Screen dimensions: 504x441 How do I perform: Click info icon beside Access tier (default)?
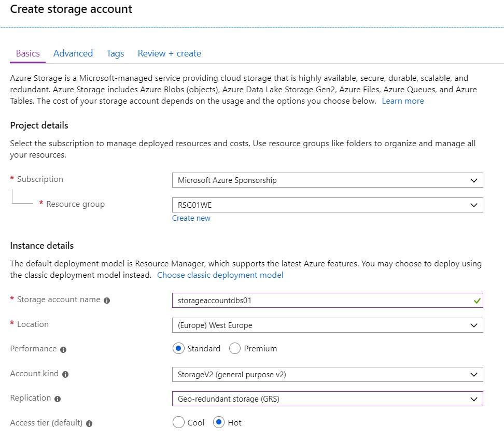pos(89,424)
